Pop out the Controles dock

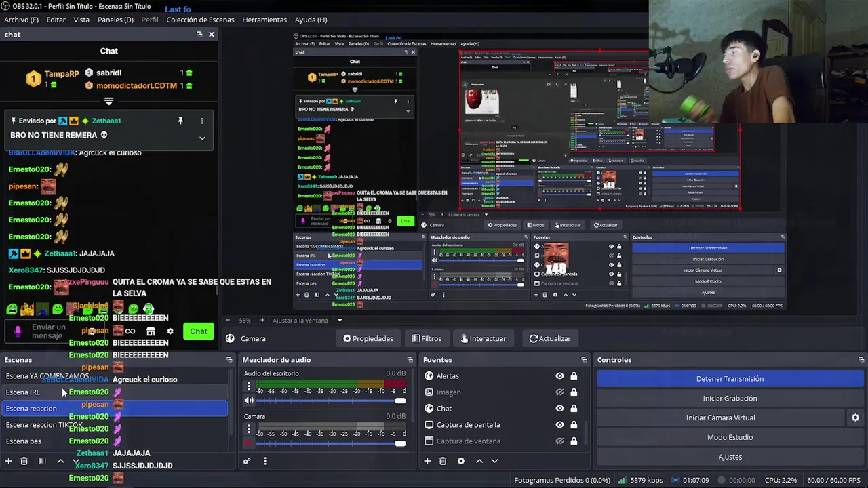point(861,359)
